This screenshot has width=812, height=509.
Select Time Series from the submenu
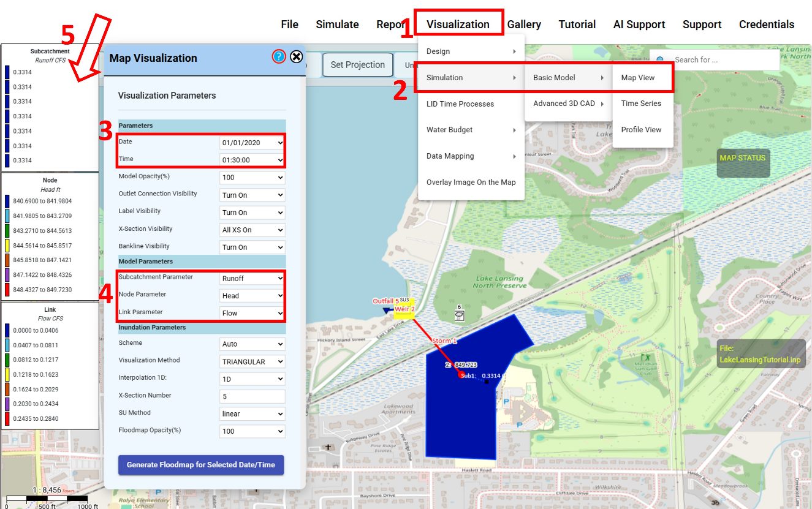[643, 104]
